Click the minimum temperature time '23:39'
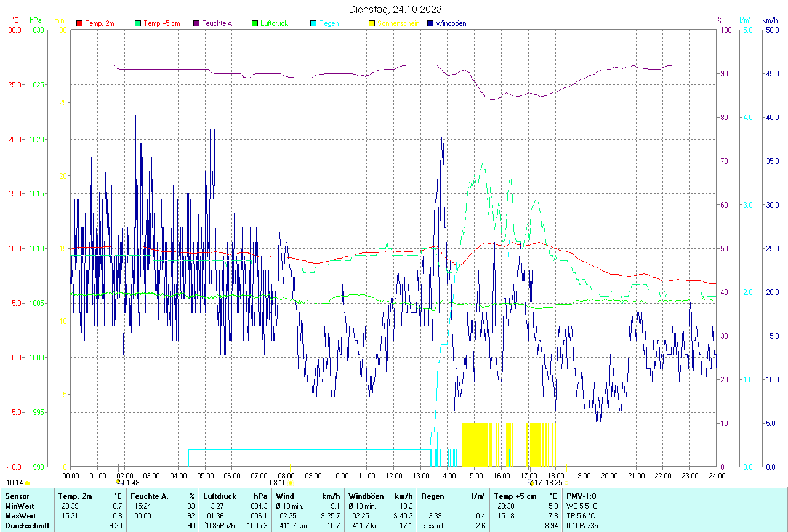788x532 pixels. pos(70,506)
